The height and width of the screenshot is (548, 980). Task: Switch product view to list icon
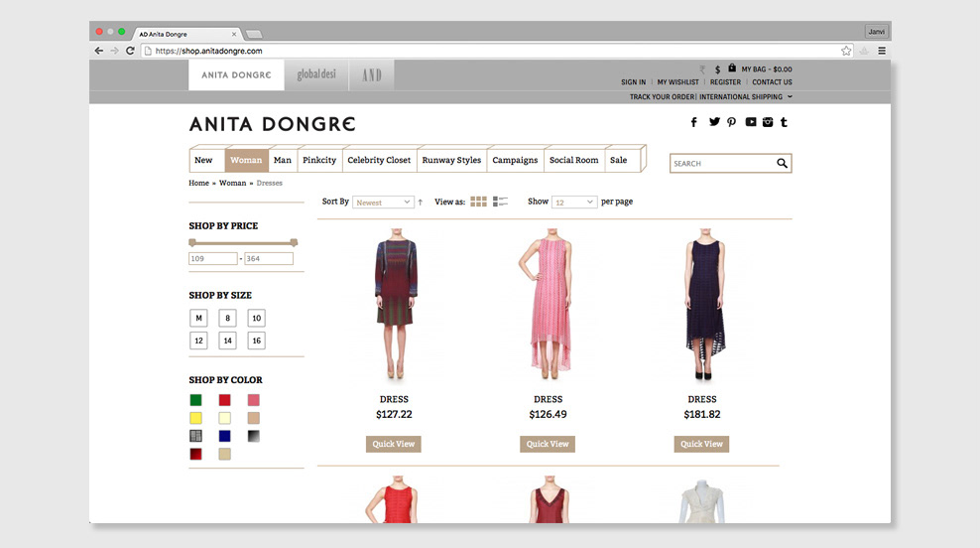tap(500, 202)
